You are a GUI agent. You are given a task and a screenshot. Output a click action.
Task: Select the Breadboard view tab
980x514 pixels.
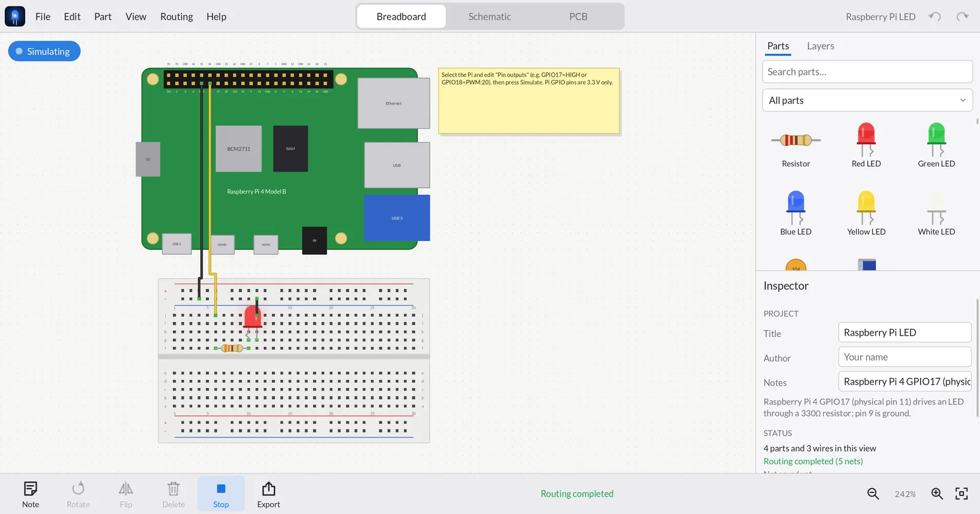(x=401, y=17)
